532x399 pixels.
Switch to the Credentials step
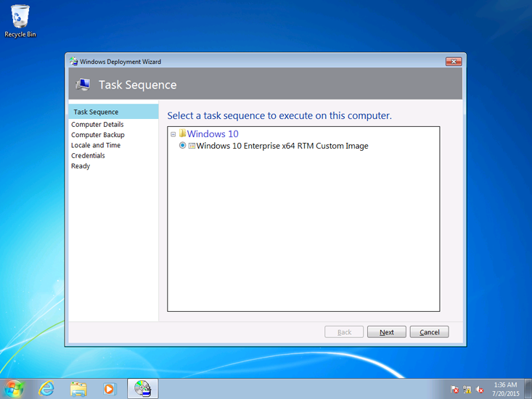88,156
